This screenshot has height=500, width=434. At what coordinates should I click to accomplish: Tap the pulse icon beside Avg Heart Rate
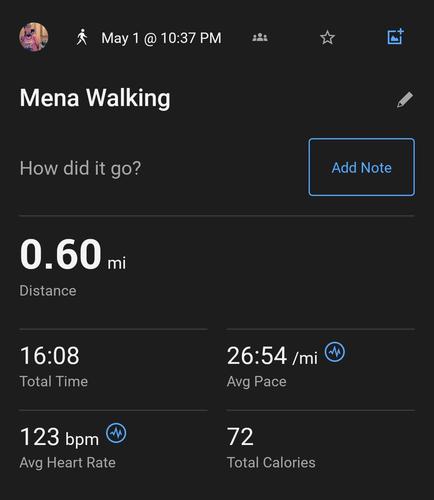[x=116, y=433]
